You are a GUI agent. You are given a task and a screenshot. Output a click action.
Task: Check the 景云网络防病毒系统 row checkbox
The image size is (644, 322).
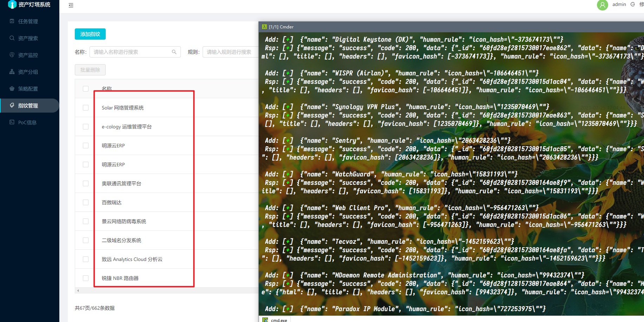(x=86, y=221)
